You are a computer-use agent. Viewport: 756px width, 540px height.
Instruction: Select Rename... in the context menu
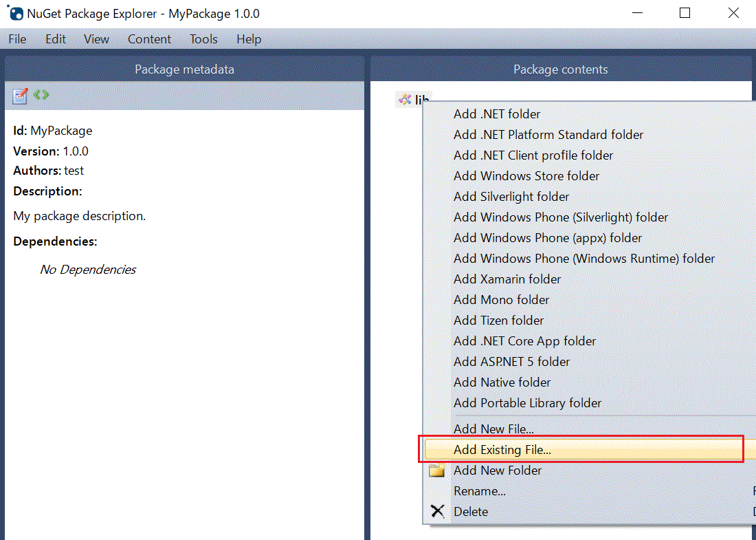tap(589, 491)
